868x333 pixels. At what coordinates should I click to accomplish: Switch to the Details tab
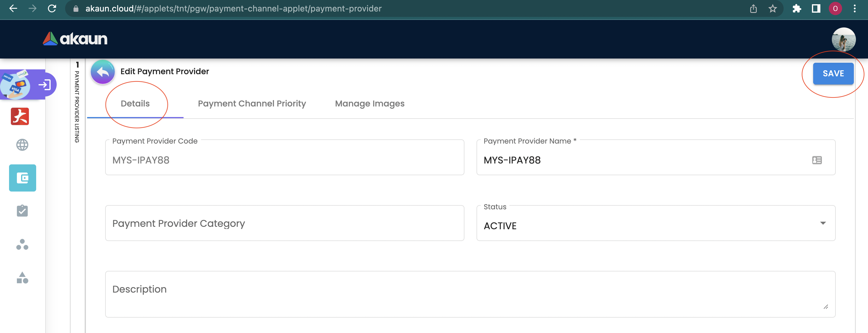tap(135, 103)
